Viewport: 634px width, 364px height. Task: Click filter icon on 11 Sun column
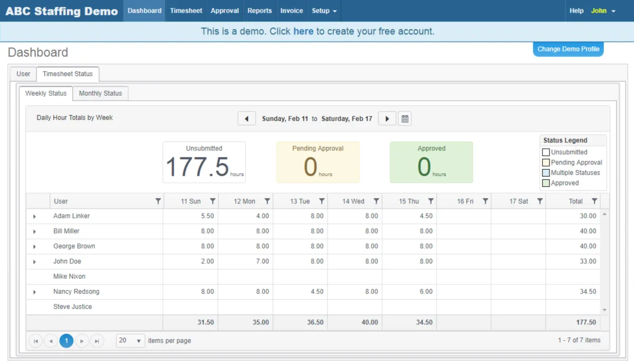[x=212, y=201]
